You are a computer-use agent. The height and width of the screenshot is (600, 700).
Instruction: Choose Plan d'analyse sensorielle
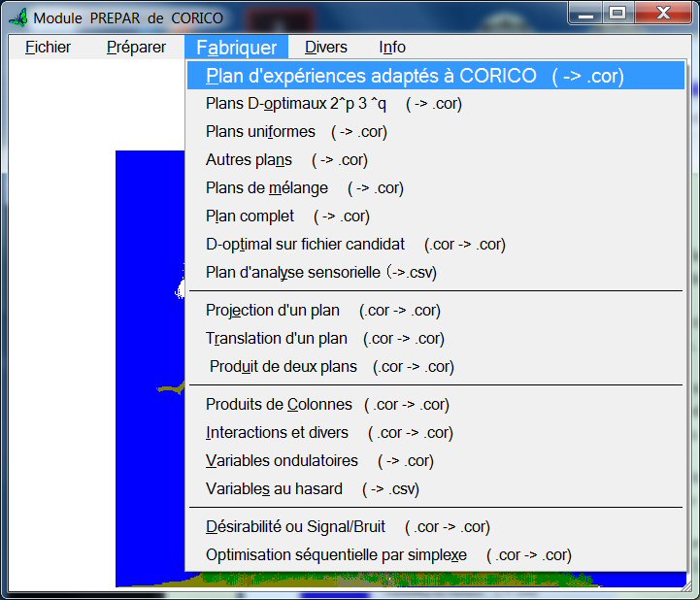pos(436,272)
